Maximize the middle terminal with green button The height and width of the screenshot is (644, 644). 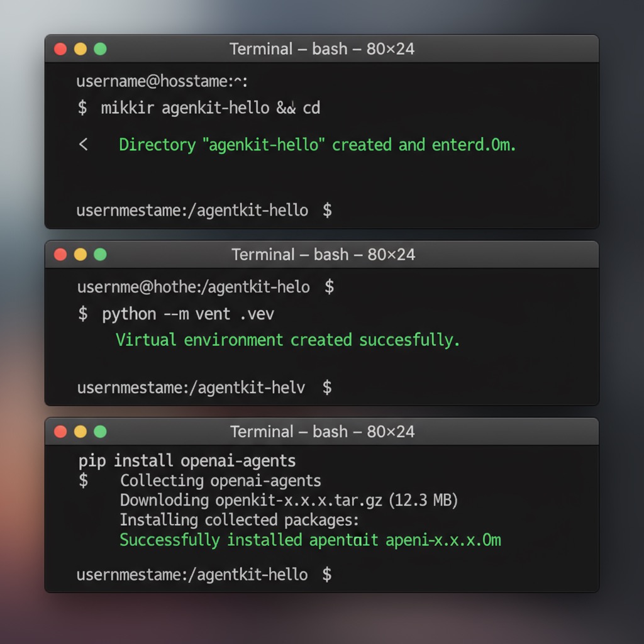pos(100,255)
